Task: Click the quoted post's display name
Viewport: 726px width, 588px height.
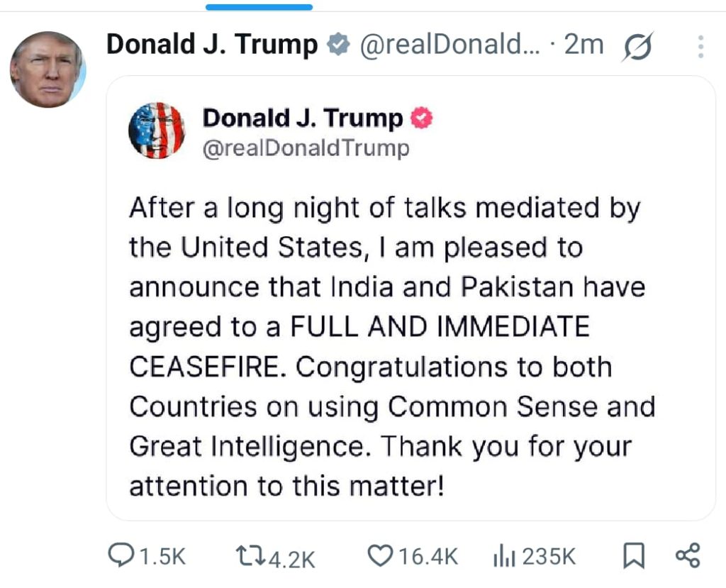Action: (x=302, y=118)
